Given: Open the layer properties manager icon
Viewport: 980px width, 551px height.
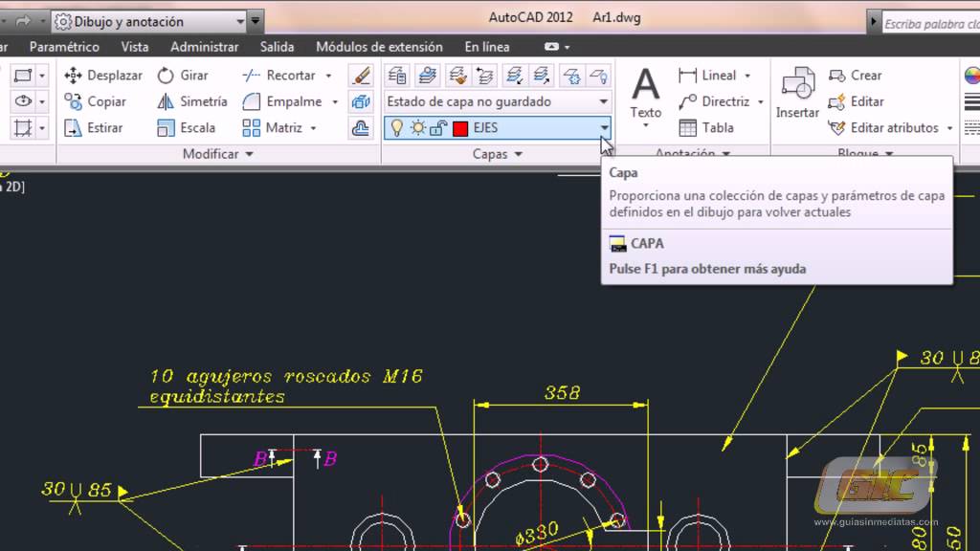Looking at the screenshot, I should pos(397,76).
